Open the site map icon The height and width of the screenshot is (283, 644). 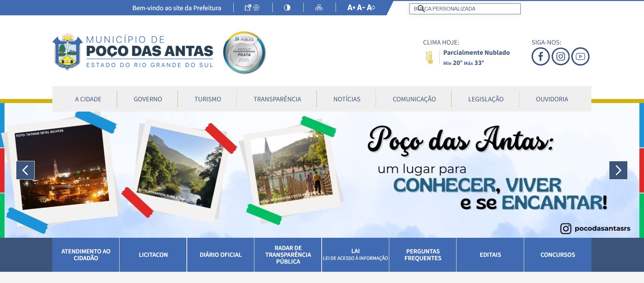tap(319, 7)
